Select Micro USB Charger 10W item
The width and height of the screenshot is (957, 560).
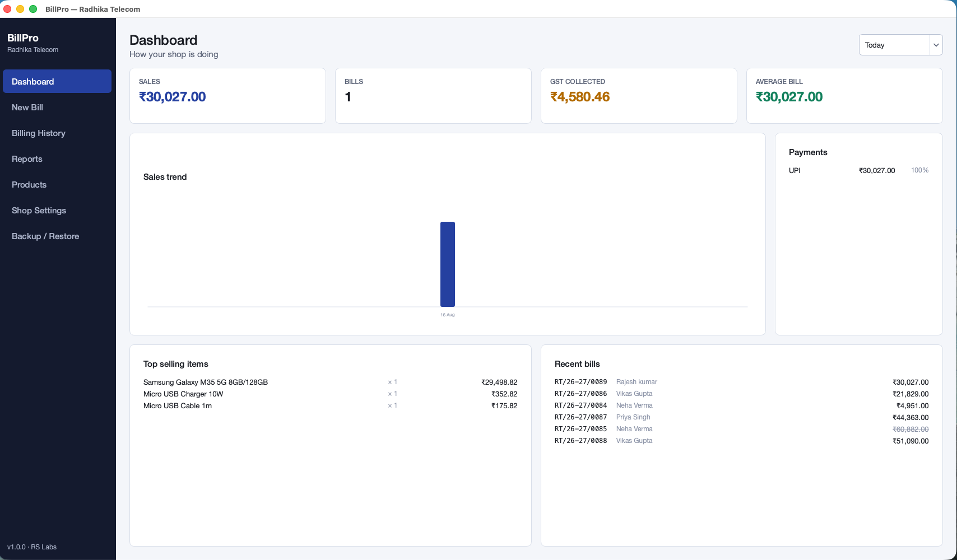click(183, 394)
